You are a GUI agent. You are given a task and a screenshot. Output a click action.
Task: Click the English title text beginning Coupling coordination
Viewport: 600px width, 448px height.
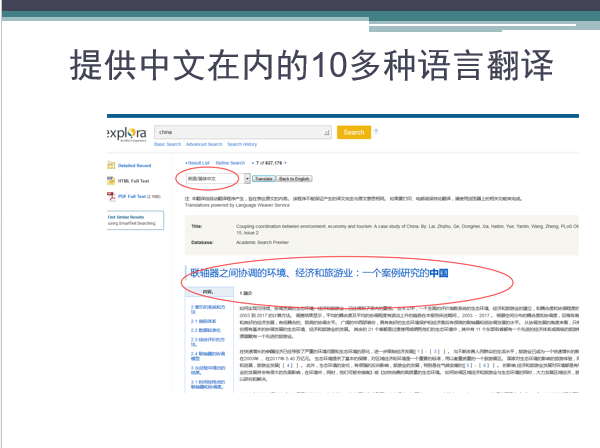pyautogui.click(x=407, y=229)
